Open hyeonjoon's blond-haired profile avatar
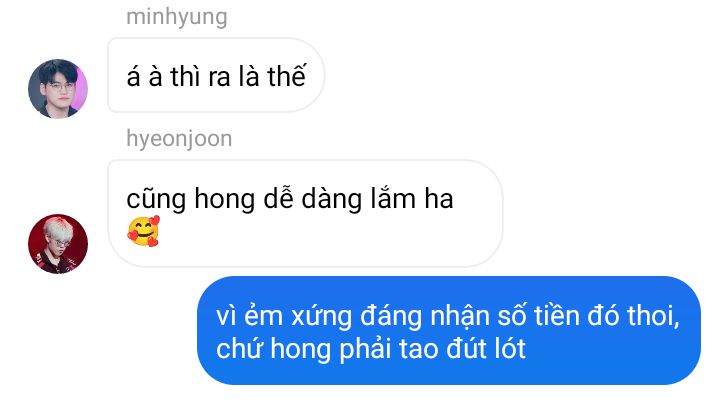719x406 pixels. 58,244
